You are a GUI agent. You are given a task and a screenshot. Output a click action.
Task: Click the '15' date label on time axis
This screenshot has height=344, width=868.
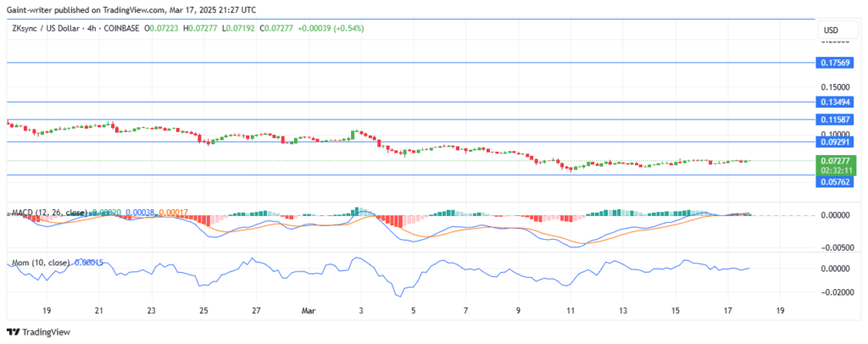pos(676,310)
